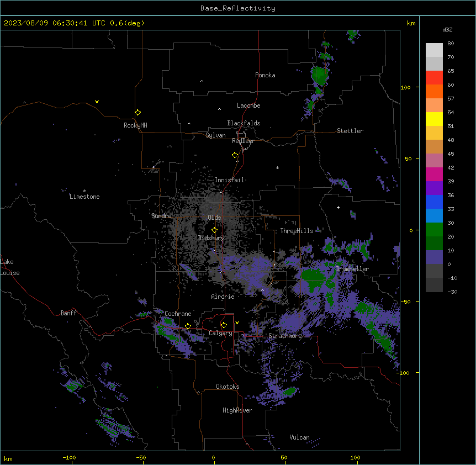Click the Vulcan city label
The image size is (476, 465).
(299, 437)
